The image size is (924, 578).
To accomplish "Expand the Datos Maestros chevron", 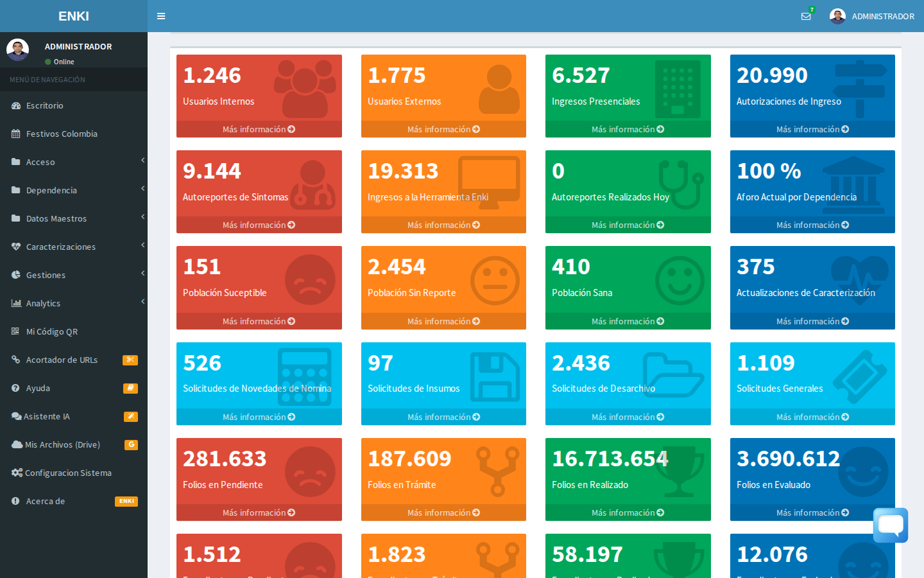I will 143,217.
